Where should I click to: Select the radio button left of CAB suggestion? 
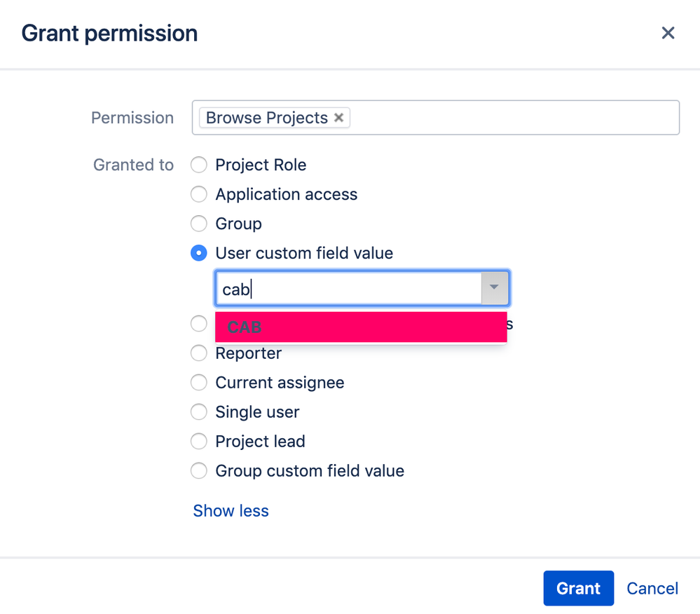click(x=200, y=323)
